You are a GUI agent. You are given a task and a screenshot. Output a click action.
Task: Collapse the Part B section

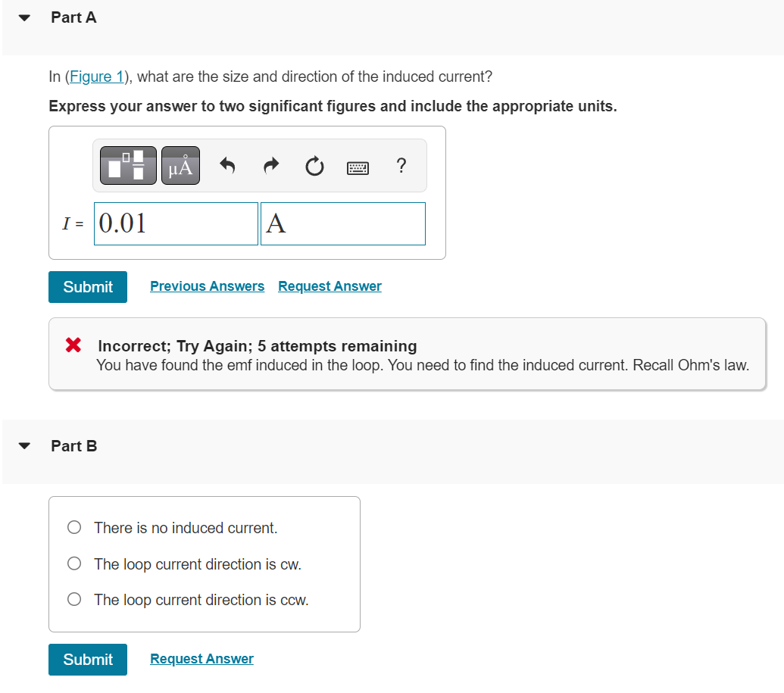pyautogui.click(x=23, y=446)
